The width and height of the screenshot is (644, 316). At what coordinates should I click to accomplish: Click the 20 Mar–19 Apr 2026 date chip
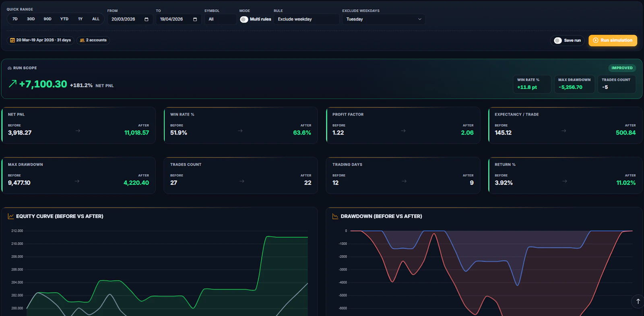(x=41, y=40)
